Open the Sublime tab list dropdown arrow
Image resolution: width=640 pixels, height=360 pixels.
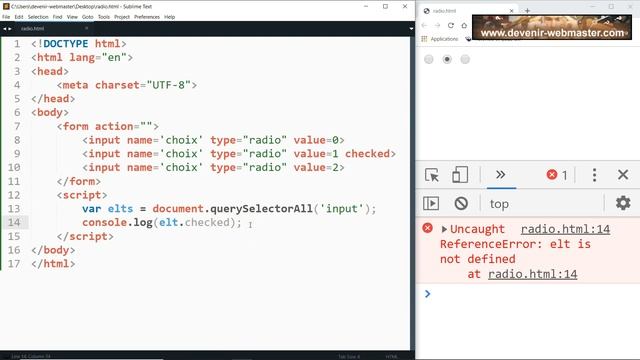point(411,29)
